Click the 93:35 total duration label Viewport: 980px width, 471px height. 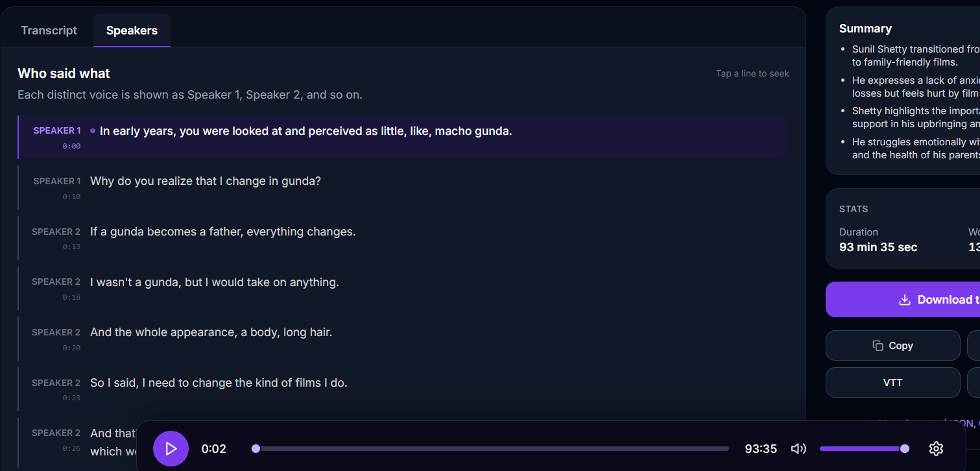click(x=761, y=448)
